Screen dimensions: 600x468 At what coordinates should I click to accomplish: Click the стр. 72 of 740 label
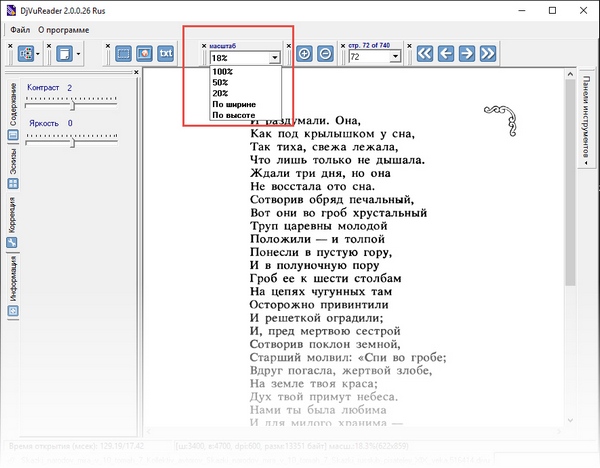pyautogui.click(x=369, y=45)
